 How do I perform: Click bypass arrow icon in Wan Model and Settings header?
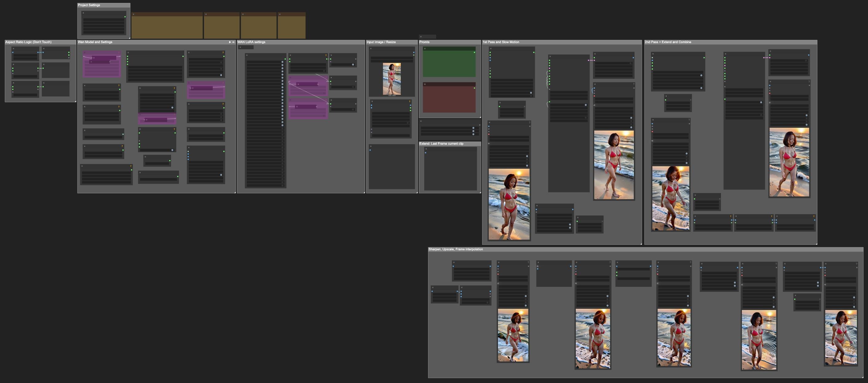233,42
